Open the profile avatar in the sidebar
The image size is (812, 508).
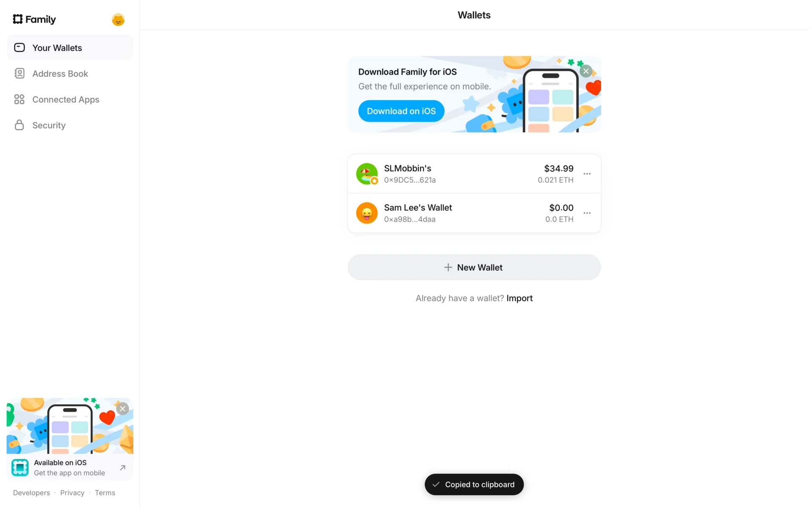pos(118,19)
